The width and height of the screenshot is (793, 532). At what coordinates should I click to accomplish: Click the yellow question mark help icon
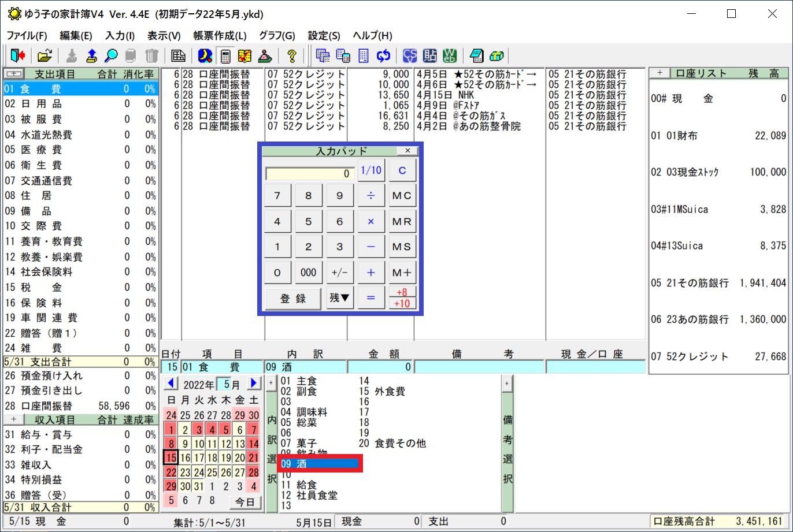(291, 55)
